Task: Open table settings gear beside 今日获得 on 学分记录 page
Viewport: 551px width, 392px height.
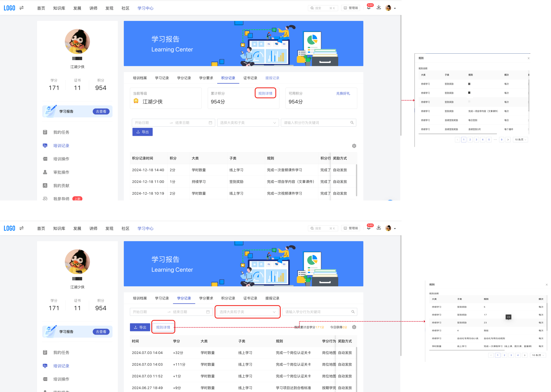Action: pos(354,327)
